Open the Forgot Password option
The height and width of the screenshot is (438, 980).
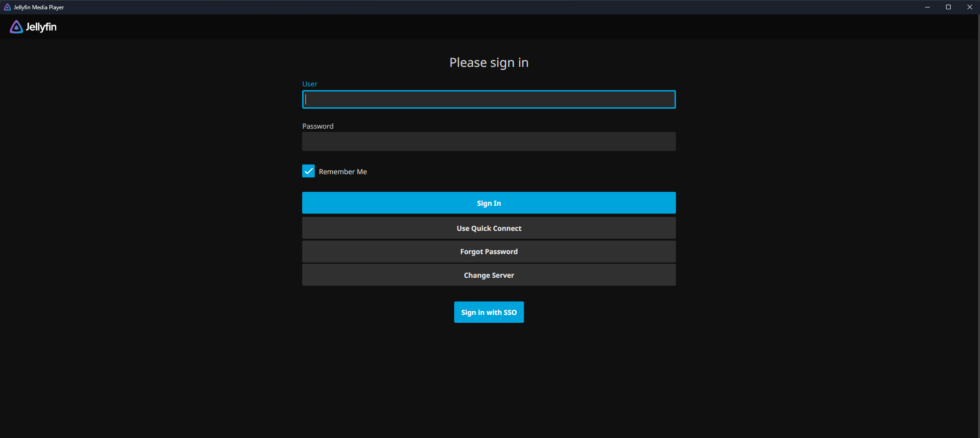pyautogui.click(x=489, y=252)
